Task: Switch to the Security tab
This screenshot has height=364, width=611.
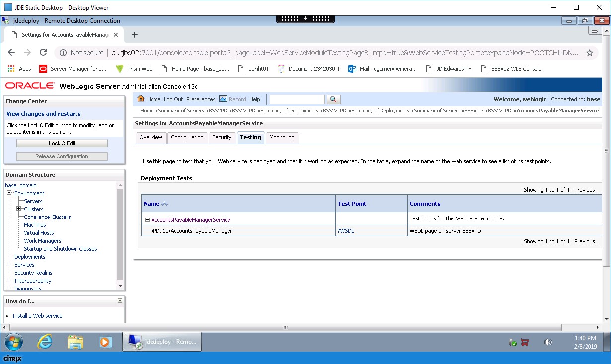Action: coord(222,138)
